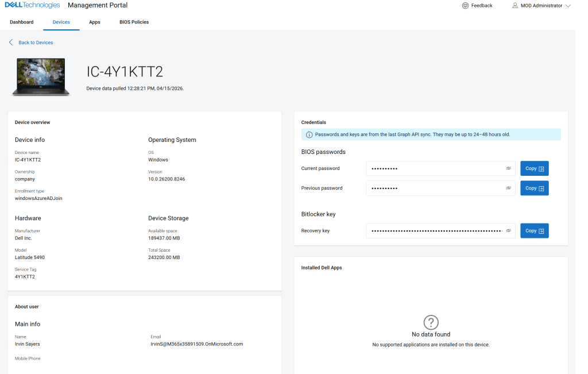The height and width of the screenshot is (374, 588).
Task: Select the Devices tab
Action: tap(61, 22)
